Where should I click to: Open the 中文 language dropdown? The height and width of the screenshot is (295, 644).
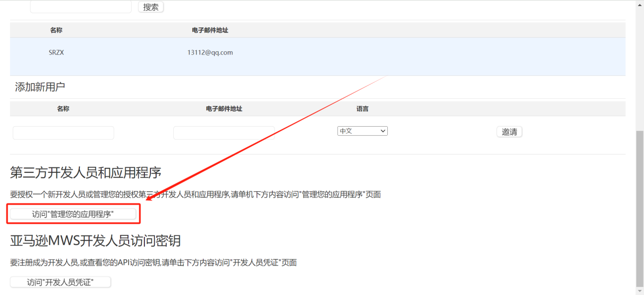tap(362, 131)
